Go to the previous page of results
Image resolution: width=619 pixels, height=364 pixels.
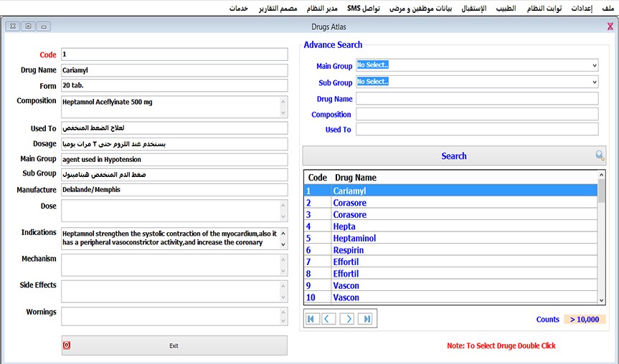pyautogui.click(x=329, y=319)
